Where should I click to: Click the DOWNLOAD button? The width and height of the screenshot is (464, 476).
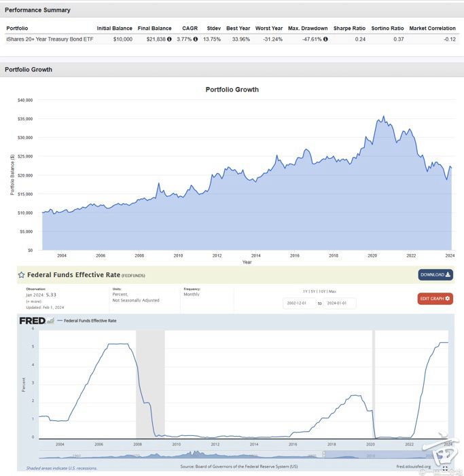click(x=435, y=275)
